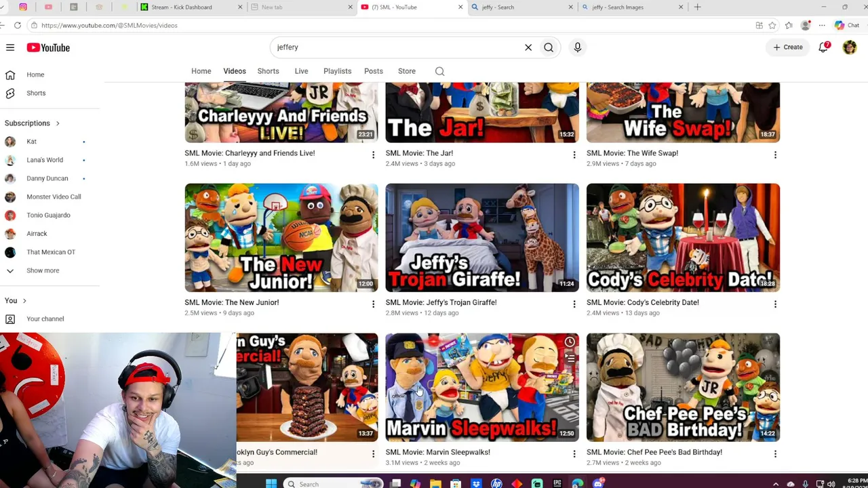
Task: Open the browser profile icon
Action: click(x=806, y=25)
